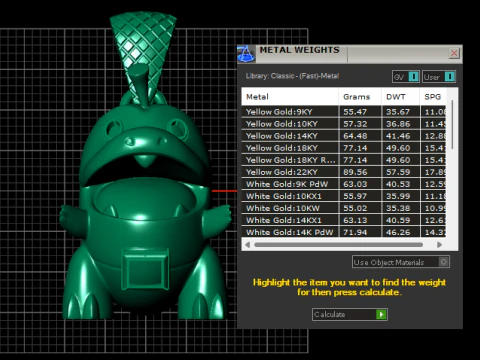This screenshot has width=480, height=360.
Task: Select the White Gold:14K PdW row
Action: coord(344,232)
